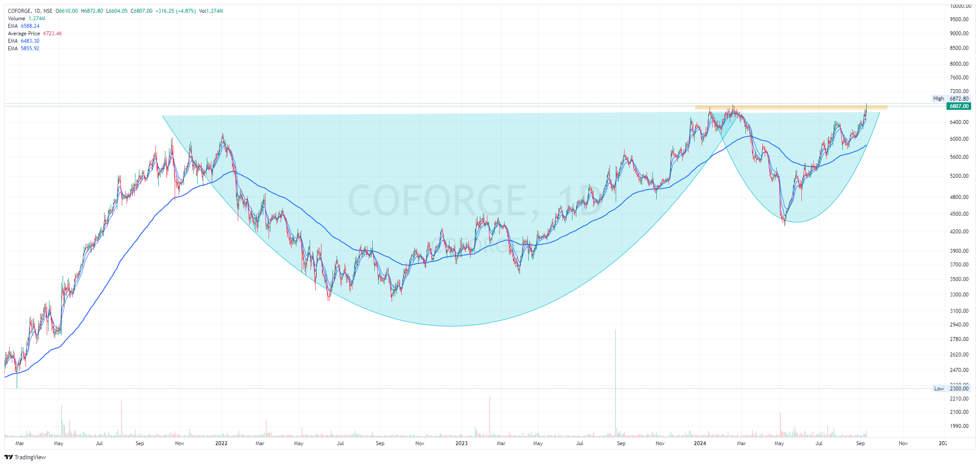Select the 2024 label on time axis
The width and height of the screenshot is (980, 465).
coord(700,443)
